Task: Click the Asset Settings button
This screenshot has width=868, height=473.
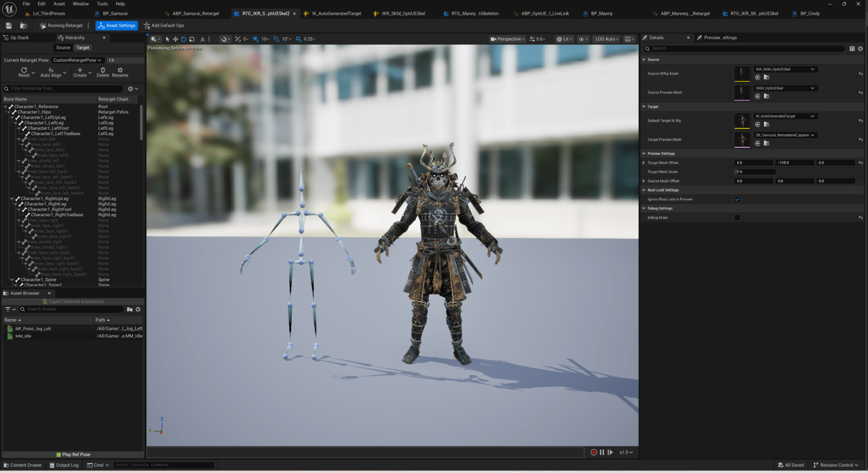Action: point(117,26)
